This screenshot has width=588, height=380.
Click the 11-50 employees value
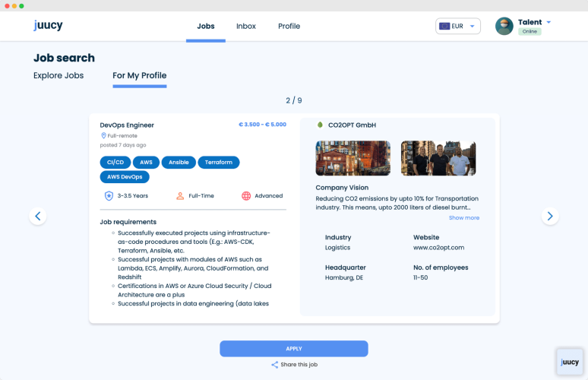tap(420, 277)
